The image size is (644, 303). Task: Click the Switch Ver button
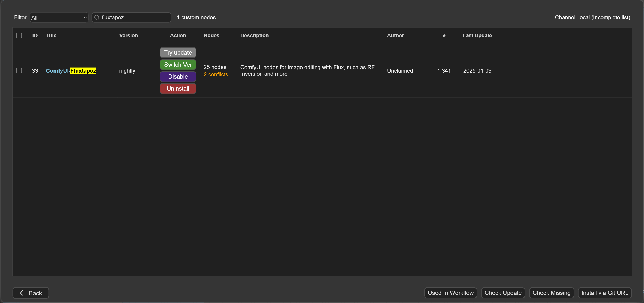click(178, 65)
